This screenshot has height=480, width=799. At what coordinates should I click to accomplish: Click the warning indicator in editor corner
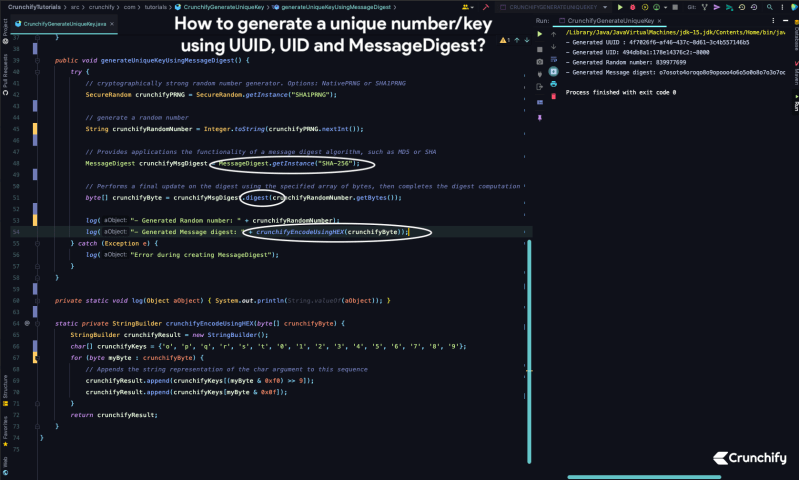click(505, 40)
